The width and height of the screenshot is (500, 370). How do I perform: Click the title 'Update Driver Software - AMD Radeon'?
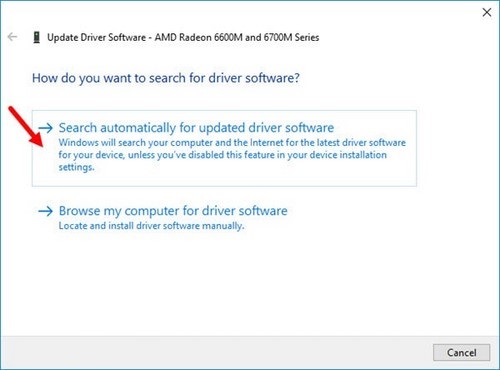pos(183,37)
